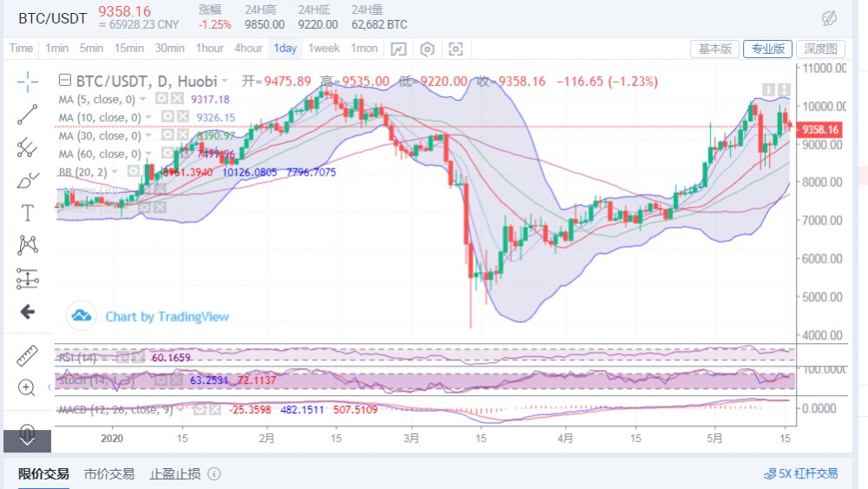Select the crosshair cursor tool
This screenshot has height=489, width=868.
point(27,82)
